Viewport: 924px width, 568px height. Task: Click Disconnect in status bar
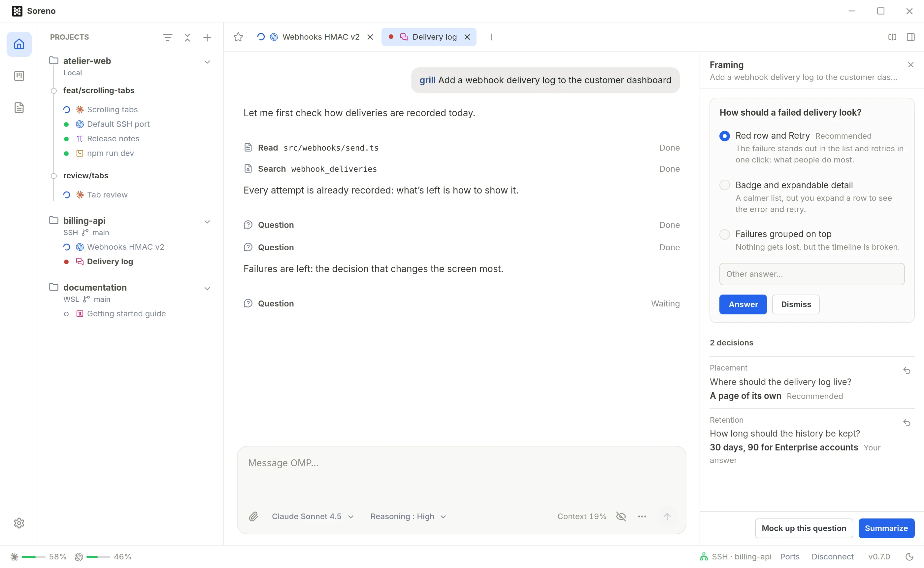click(x=833, y=557)
